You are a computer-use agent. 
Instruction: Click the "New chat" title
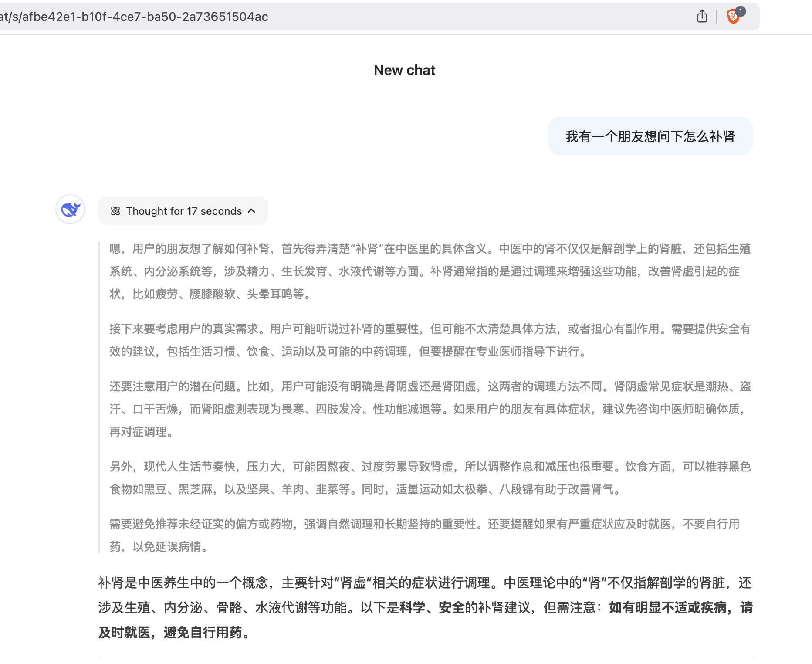coord(404,70)
